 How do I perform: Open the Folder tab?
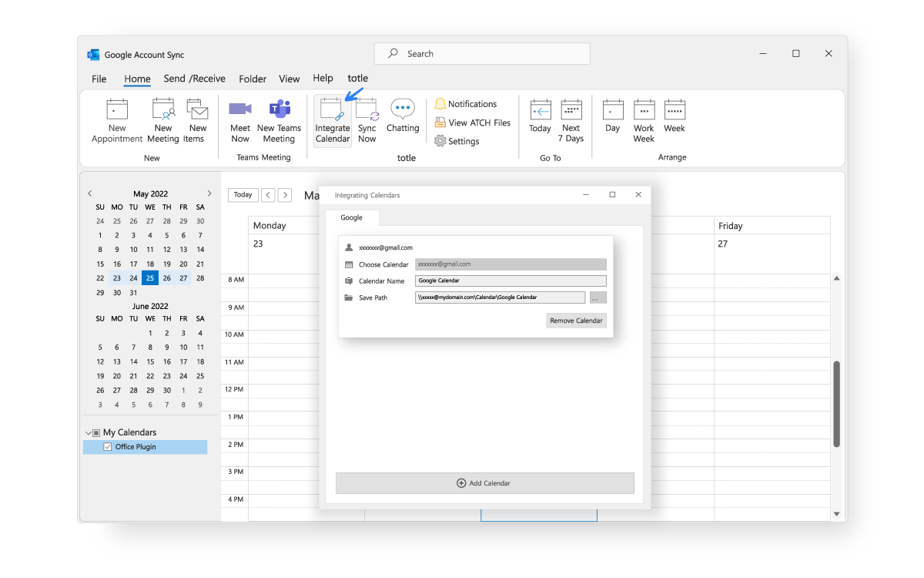point(253,79)
